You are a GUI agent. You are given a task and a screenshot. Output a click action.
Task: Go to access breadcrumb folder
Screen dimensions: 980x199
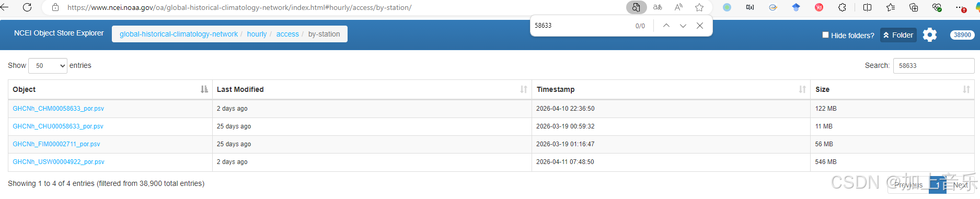tap(287, 34)
